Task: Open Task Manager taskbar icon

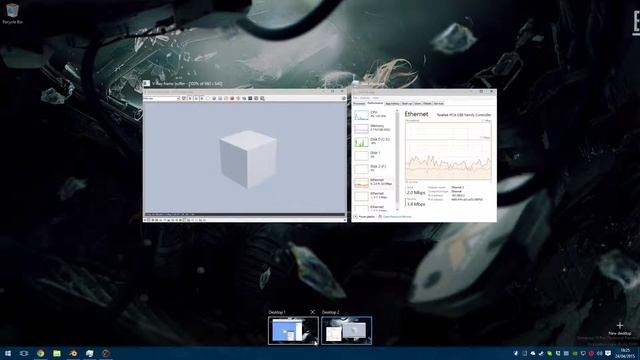Action: coord(89,353)
